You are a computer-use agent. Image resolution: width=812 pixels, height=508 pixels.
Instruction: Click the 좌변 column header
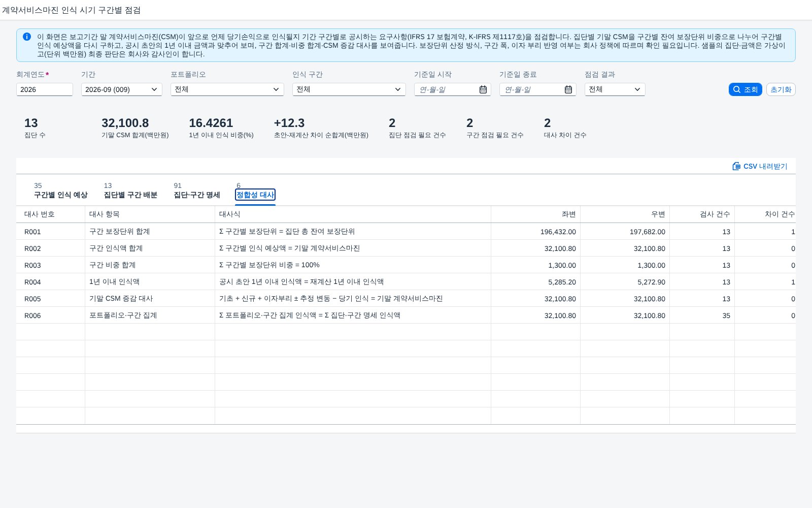536,214
